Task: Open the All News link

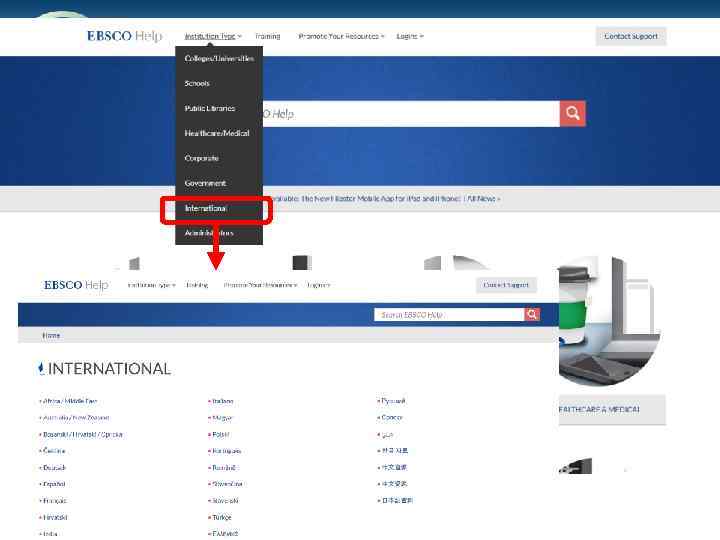Action: 484,199
